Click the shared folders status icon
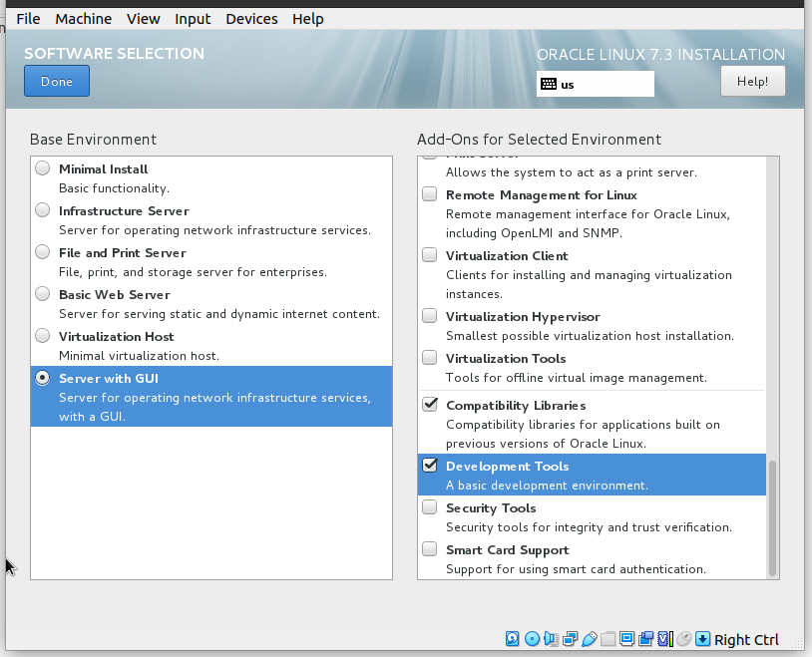This screenshot has height=657, width=812. [608, 639]
